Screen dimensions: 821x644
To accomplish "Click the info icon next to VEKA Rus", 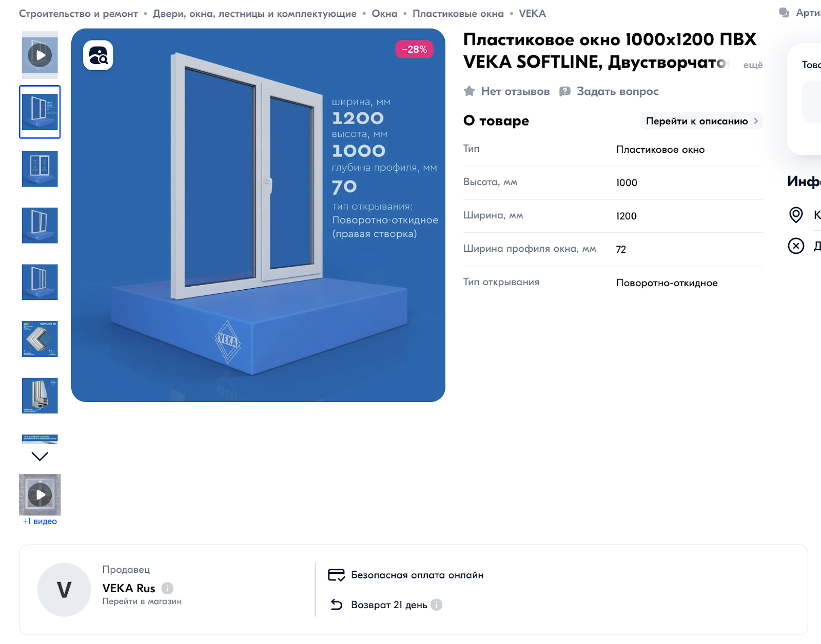I will (x=167, y=588).
